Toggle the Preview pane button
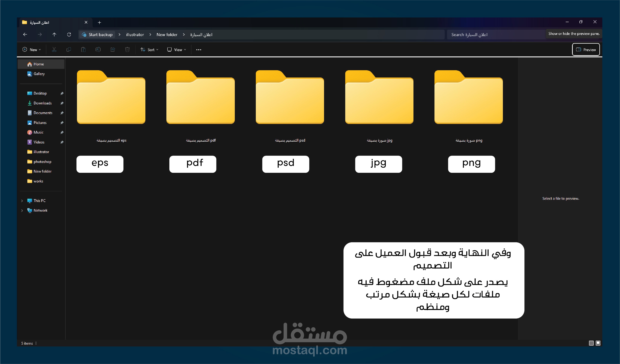 point(586,50)
